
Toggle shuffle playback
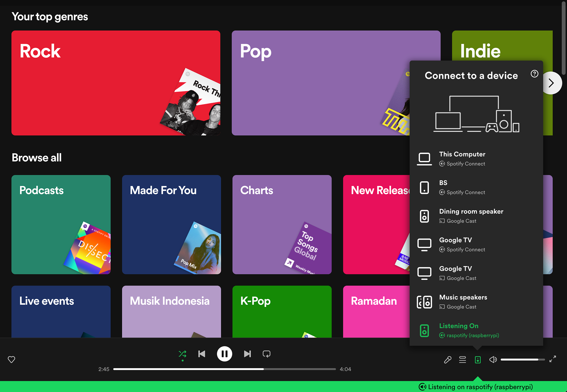click(x=183, y=354)
